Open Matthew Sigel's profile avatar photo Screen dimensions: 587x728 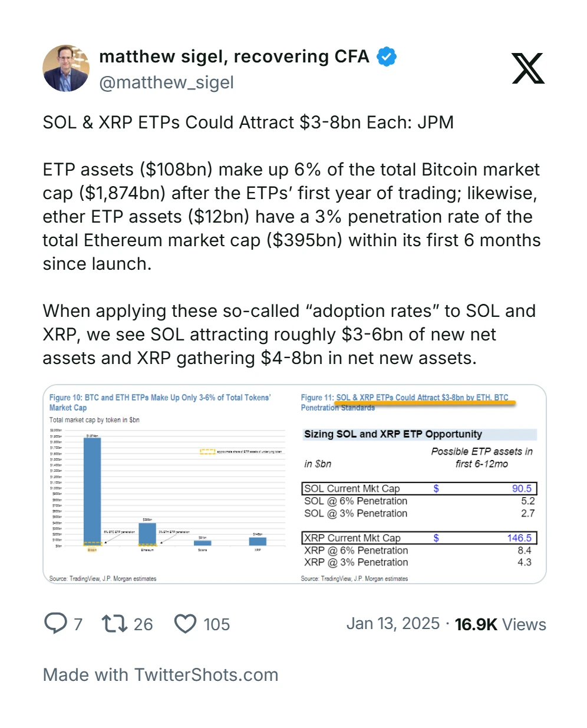pyautogui.click(x=66, y=68)
